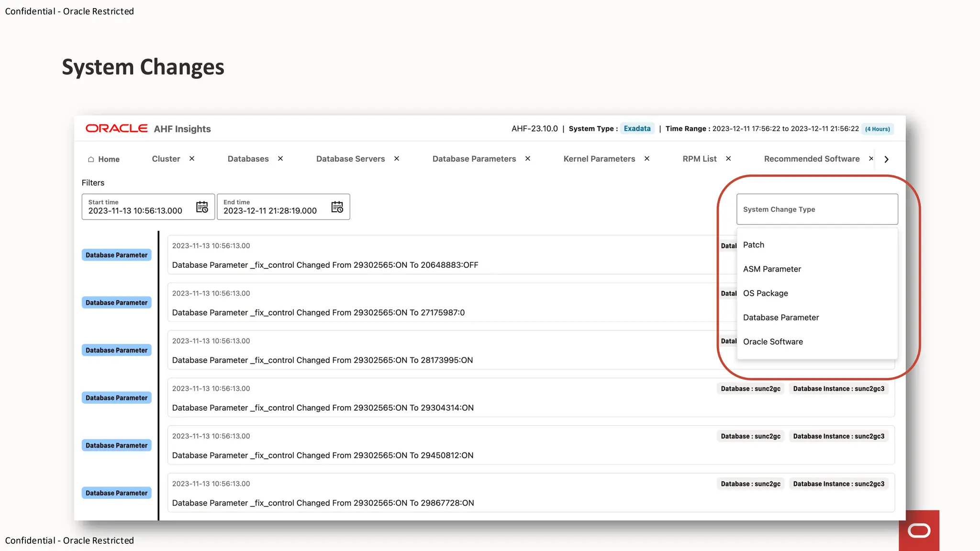The width and height of the screenshot is (980, 551).
Task: Click the Home icon
Action: point(91,159)
